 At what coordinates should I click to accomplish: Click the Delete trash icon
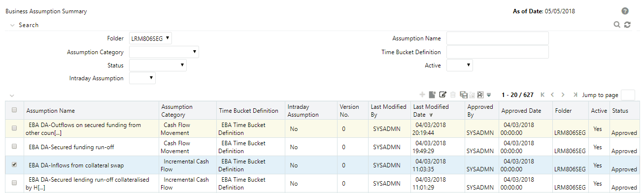tap(453, 95)
